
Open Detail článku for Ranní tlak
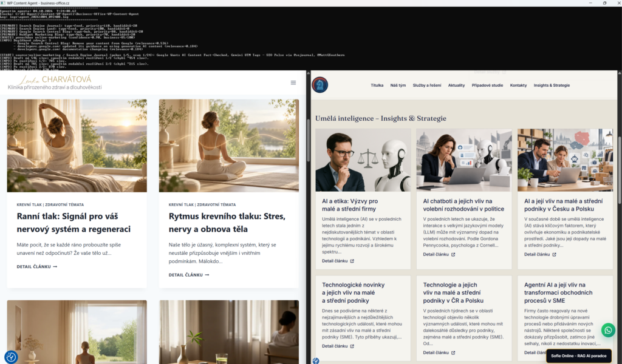(37, 266)
